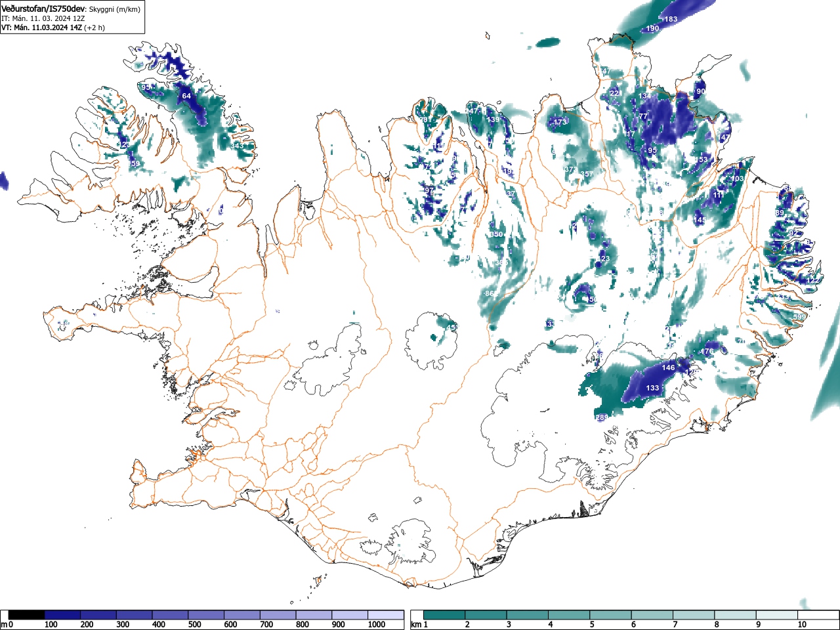
Task: Click visibility value 111 in the east
Action: tap(719, 195)
